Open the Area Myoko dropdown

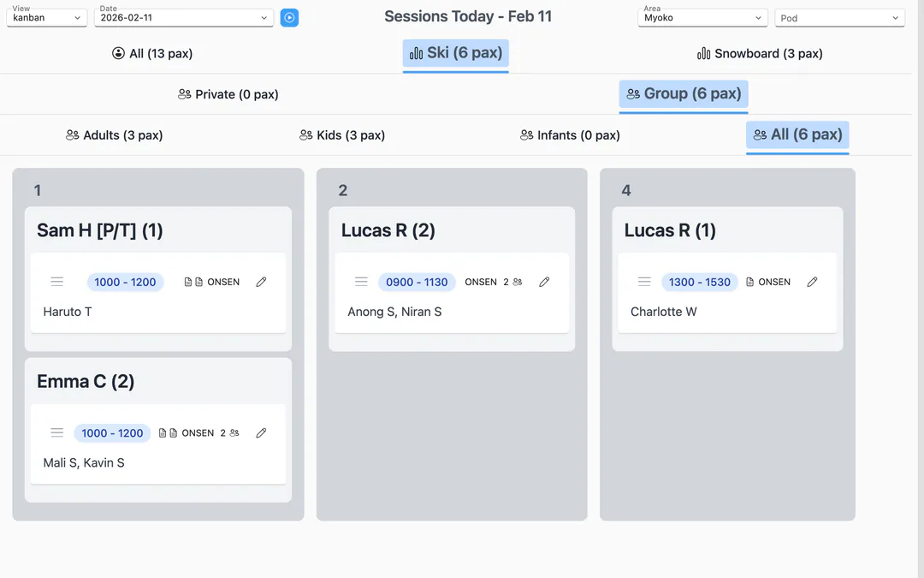702,18
